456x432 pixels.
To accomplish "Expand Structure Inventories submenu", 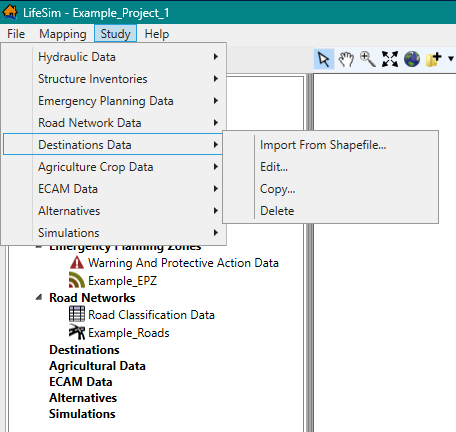I will (x=113, y=79).
